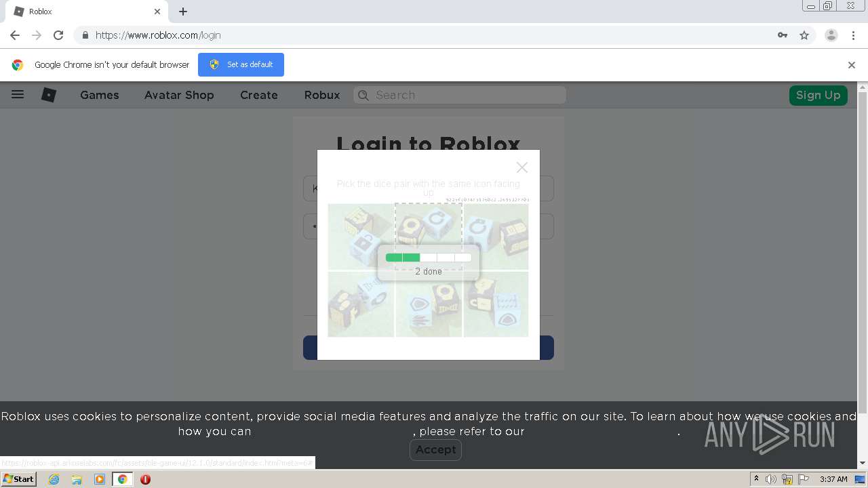Show hidden system tray icons

click(757, 479)
